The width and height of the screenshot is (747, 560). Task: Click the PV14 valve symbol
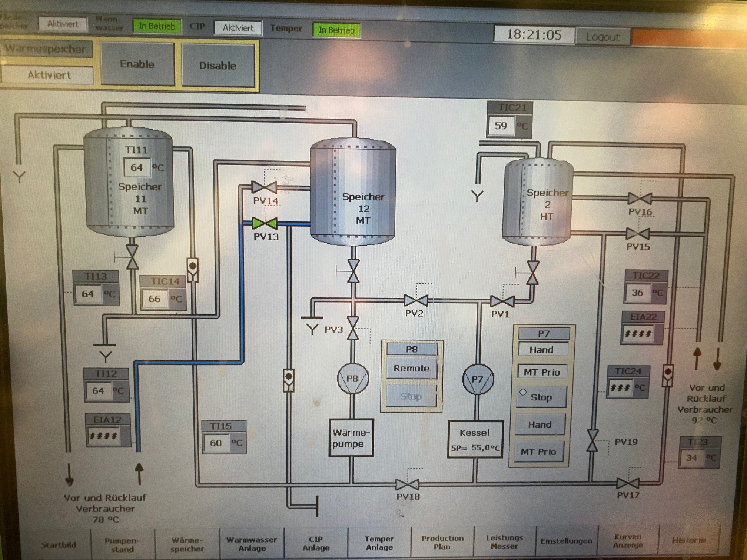coord(264,187)
